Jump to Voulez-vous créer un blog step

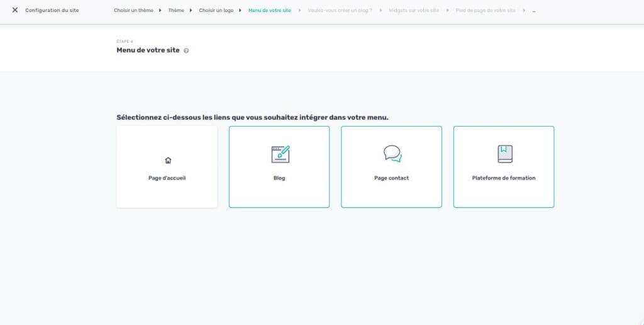(x=340, y=10)
